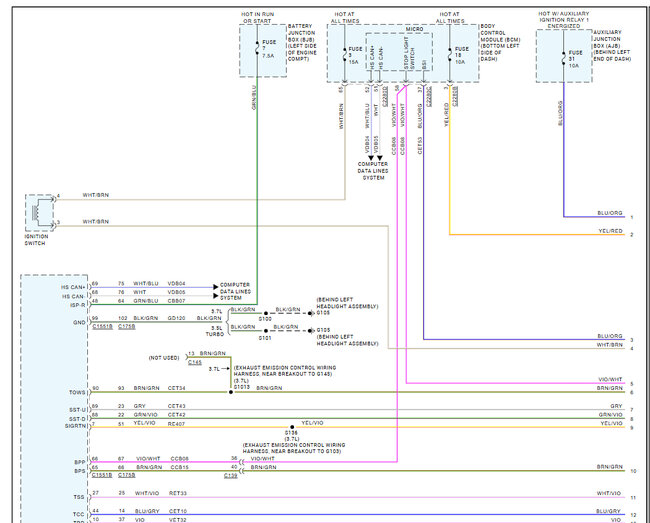The image size is (650, 523).
Task: Click the C2280C connector label
Action: 429,94
